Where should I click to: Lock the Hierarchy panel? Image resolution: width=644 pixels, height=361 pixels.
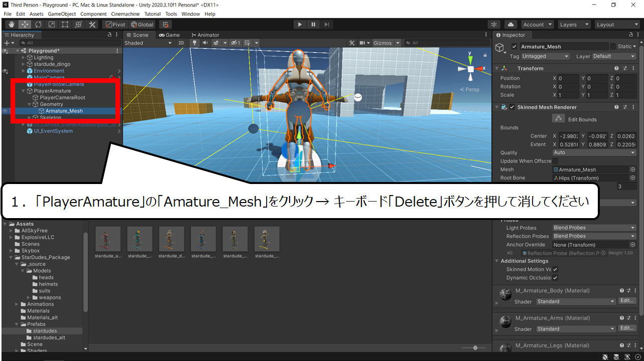point(110,35)
